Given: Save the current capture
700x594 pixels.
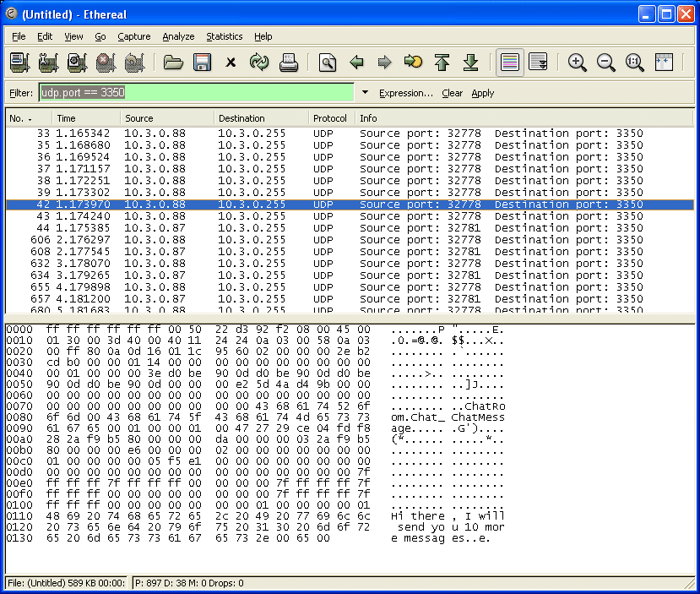Looking at the screenshot, I should coord(201,62).
